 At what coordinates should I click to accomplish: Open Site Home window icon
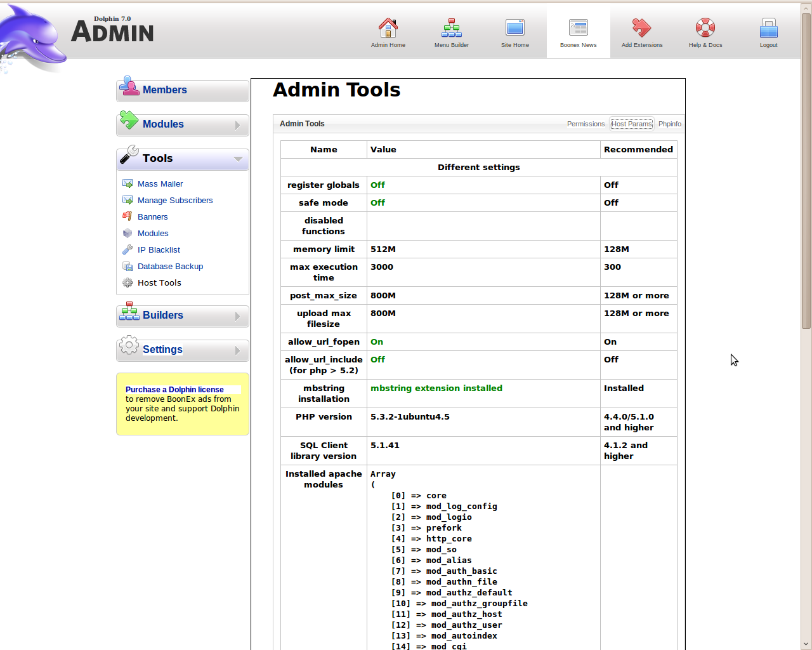[x=514, y=28]
